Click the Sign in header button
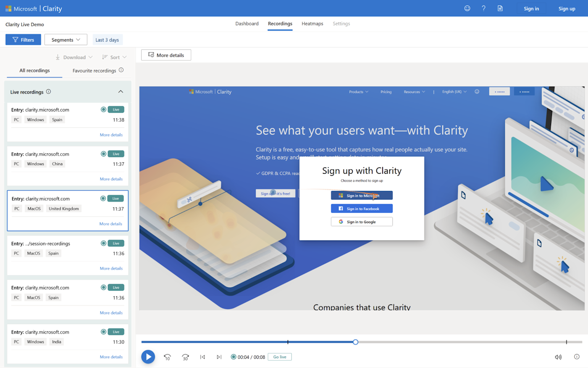The width and height of the screenshot is (588, 368). coord(531,8)
